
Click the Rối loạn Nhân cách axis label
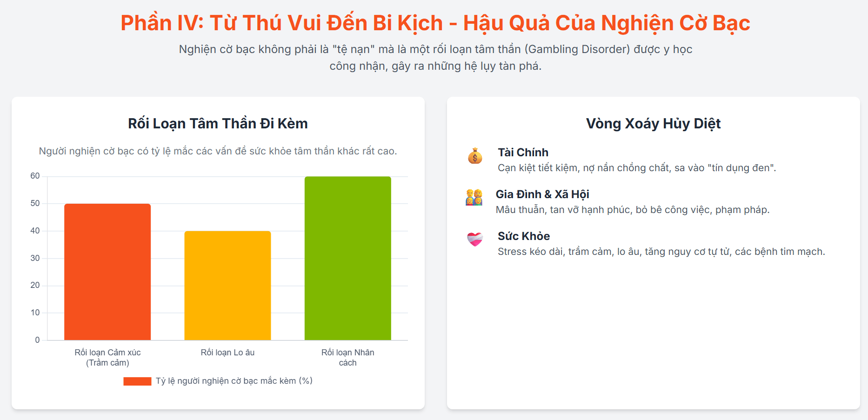(347, 358)
